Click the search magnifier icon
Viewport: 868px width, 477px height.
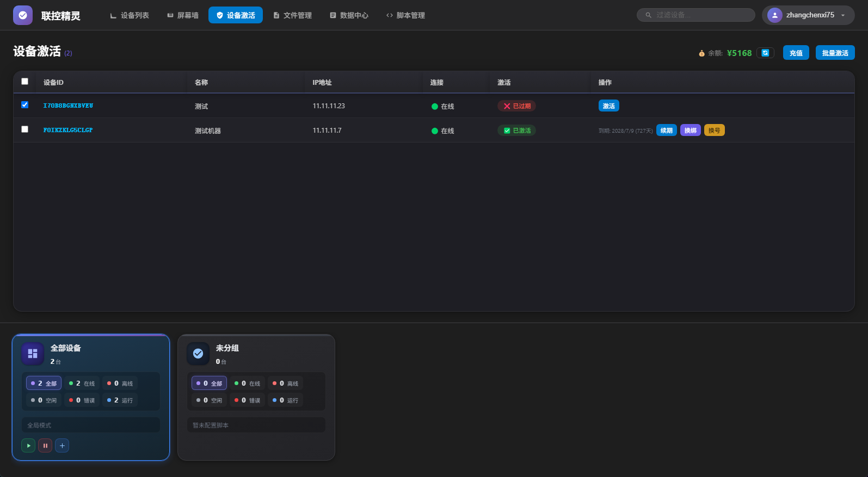click(x=648, y=15)
